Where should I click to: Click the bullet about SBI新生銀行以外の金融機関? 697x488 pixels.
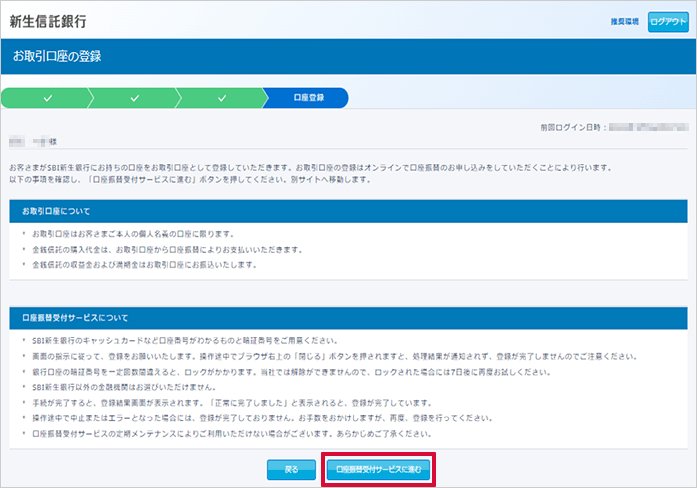[x=124, y=386]
